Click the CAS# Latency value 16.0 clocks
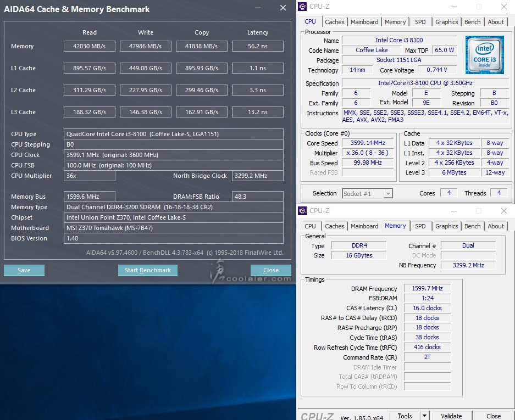 click(x=427, y=308)
